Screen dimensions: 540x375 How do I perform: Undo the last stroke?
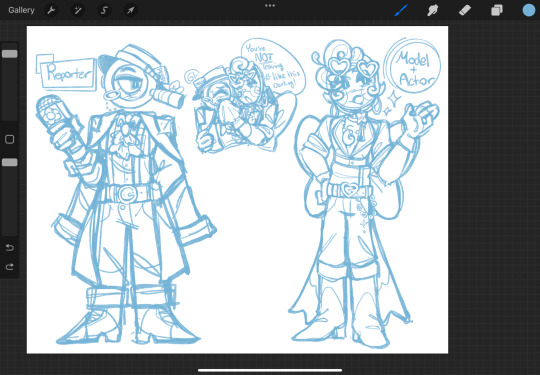tap(10, 248)
